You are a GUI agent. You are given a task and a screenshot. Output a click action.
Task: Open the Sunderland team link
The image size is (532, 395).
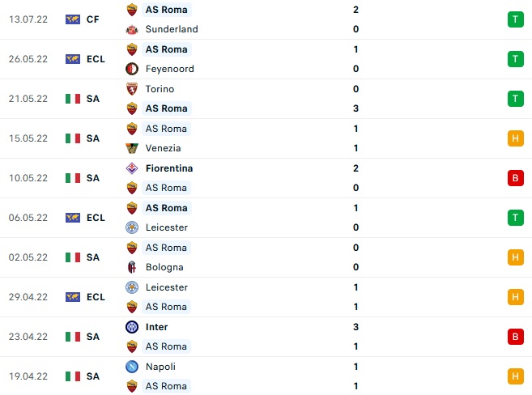(x=172, y=29)
